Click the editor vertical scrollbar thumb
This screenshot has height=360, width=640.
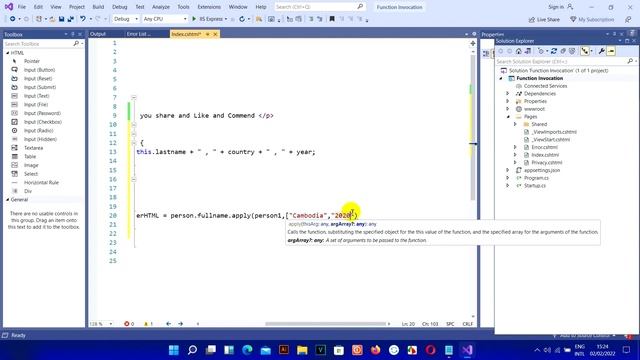[x=473, y=127]
